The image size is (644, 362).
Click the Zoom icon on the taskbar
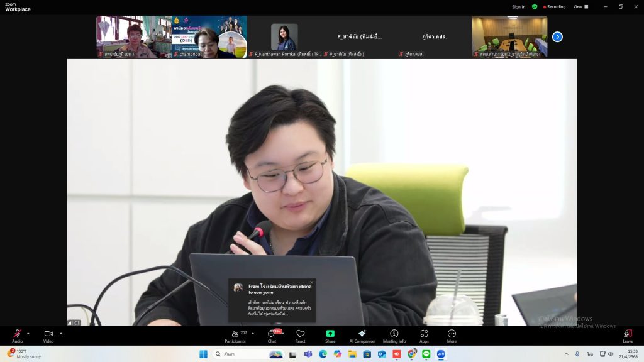pyautogui.click(x=441, y=354)
